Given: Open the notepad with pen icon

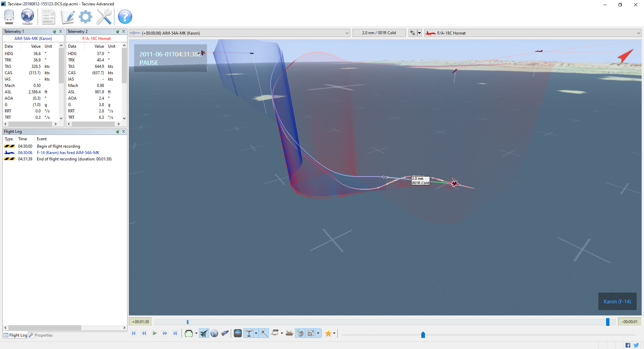Looking at the screenshot, I should coord(67,17).
